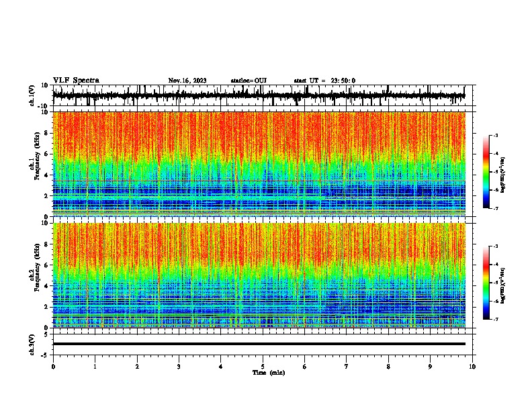Screen dimensions: 532x411
Task: Click the "10" label on the time axis
Action: tap(472, 367)
